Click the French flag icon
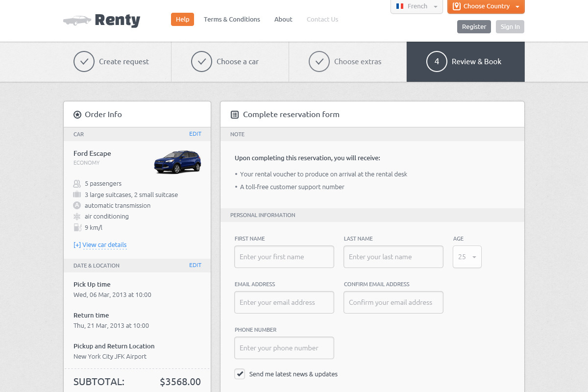 tap(400, 6)
